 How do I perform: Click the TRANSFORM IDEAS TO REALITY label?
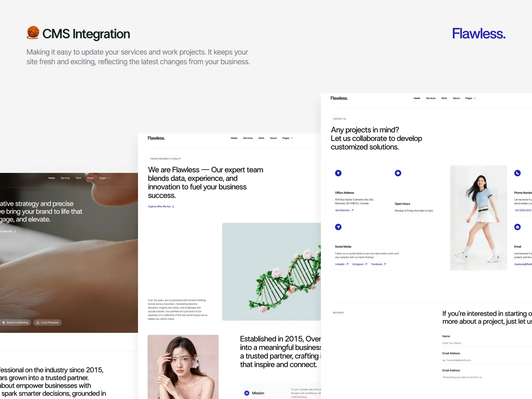tap(166, 159)
